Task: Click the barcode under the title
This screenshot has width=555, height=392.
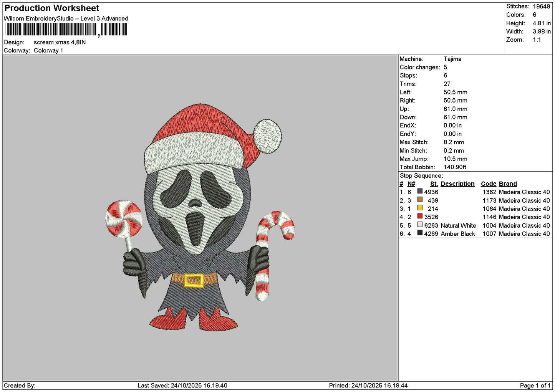Action: (66, 30)
